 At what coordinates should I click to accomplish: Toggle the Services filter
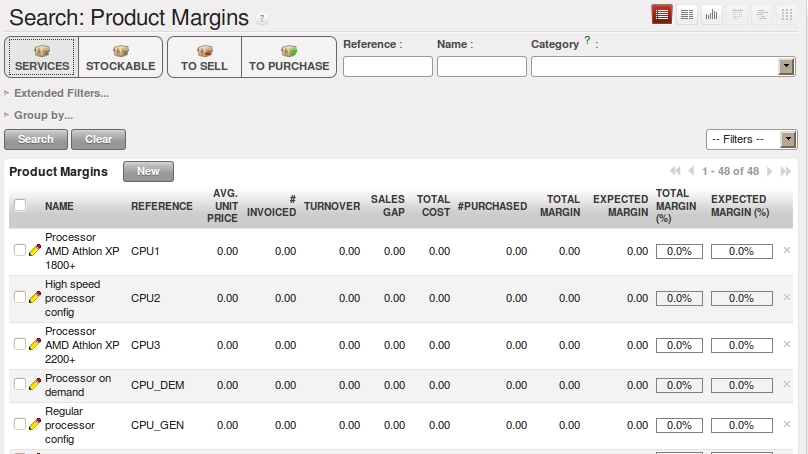click(x=42, y=57)
